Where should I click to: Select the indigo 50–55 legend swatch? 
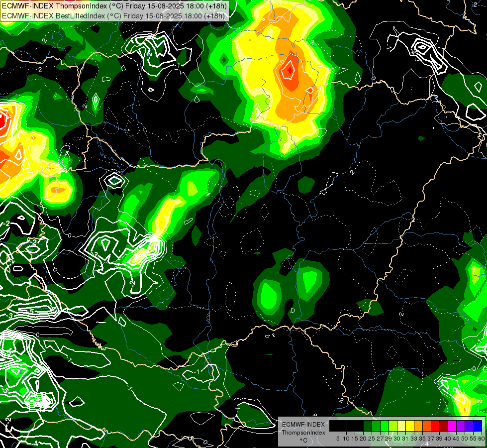tap(469, 426)
